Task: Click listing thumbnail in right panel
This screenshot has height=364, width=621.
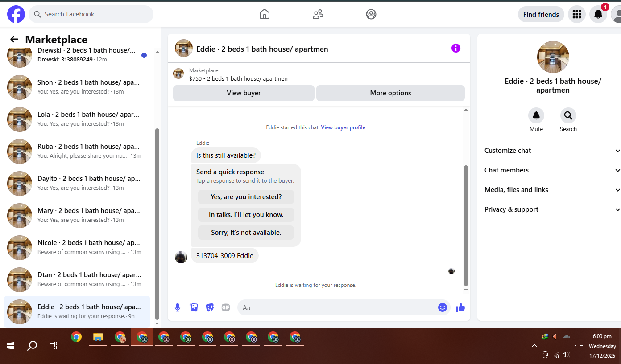Action: pos(553,57)
